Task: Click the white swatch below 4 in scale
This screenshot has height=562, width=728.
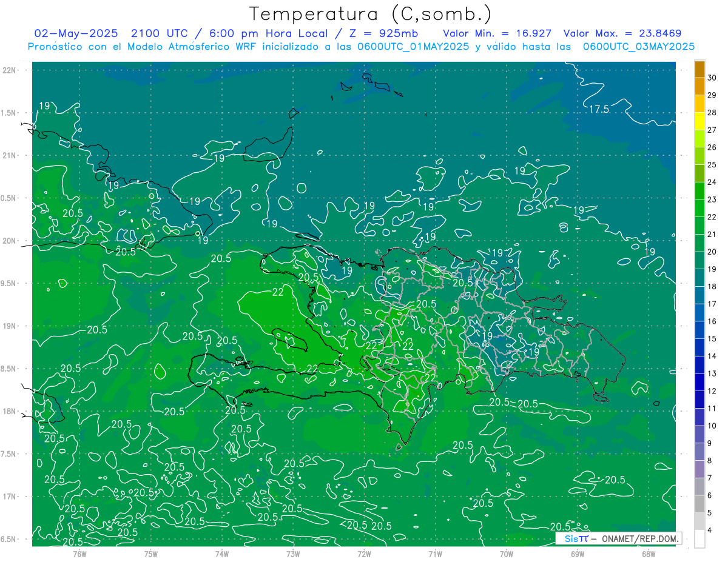Action: [x=700, y=539]
